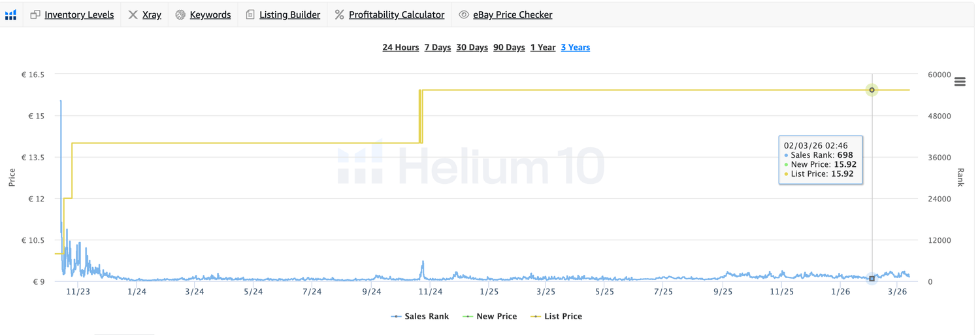This screenshot has height=335, width=980.
Task: Click the Keywords globe icon
Action: (180, 14)
